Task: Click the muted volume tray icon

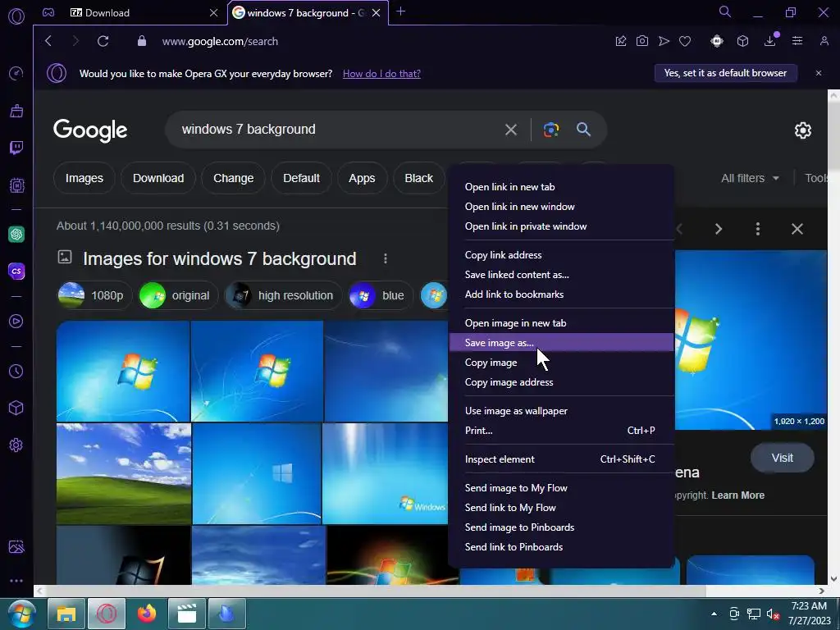Action: pos(773,614)
